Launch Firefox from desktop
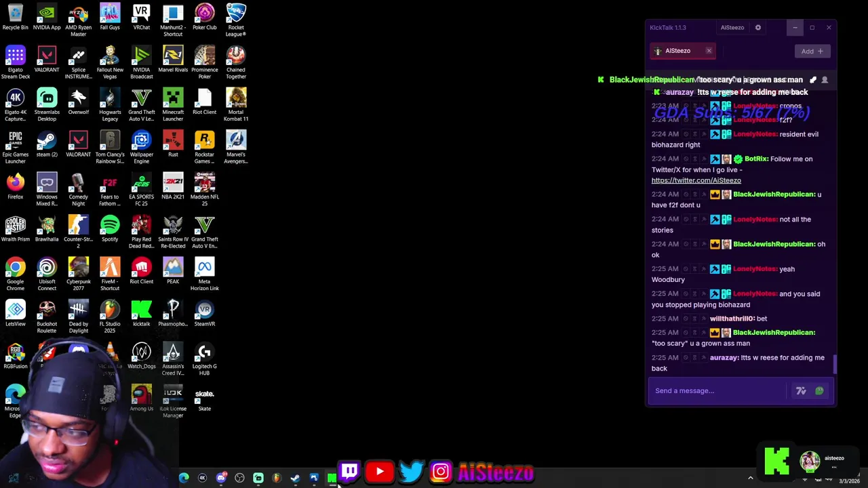 coord(15,187)
